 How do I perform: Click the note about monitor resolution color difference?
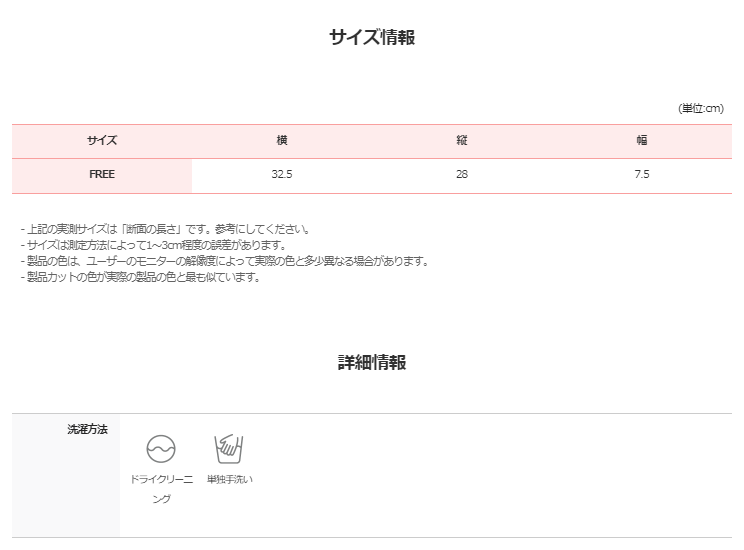click(225, 261)
